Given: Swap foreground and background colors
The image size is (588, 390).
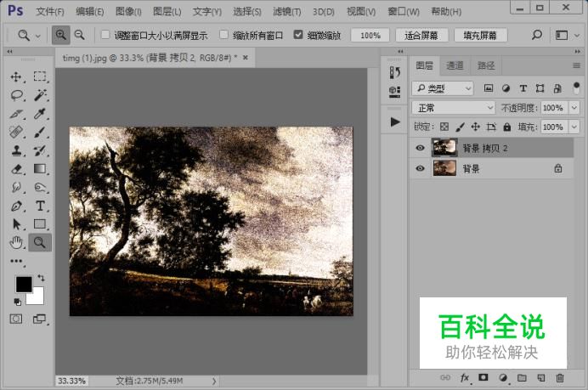Looking at the screenshot, I should pyautogui.click(x=41, y=278).
